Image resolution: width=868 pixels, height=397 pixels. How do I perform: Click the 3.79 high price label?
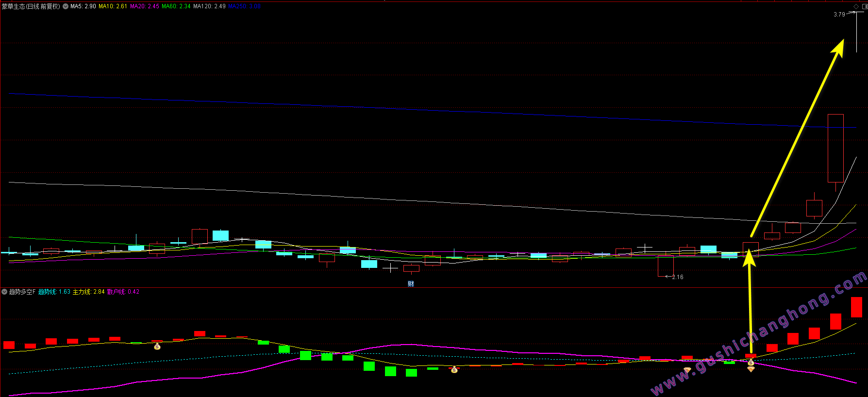839,15
